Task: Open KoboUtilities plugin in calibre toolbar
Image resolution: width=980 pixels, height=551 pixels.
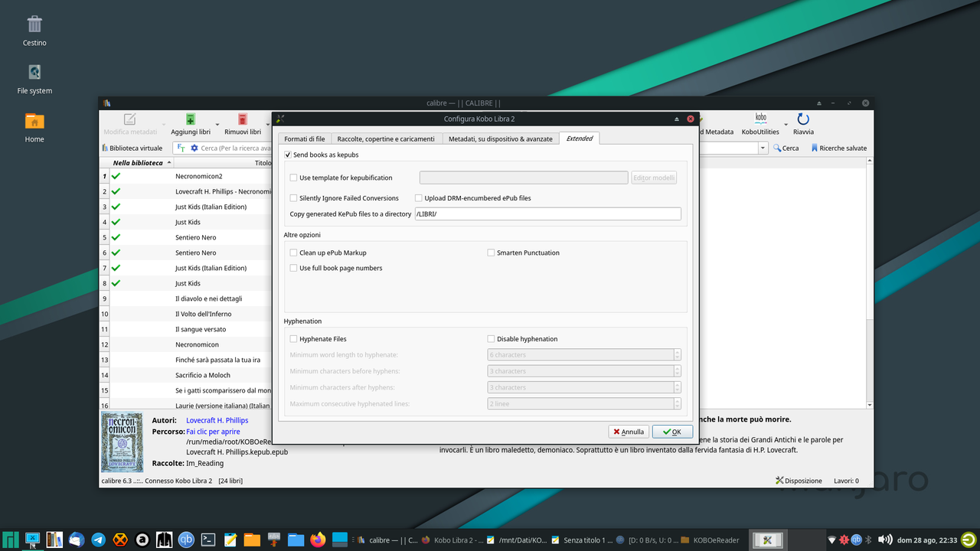Action: (x=760, y=124)
